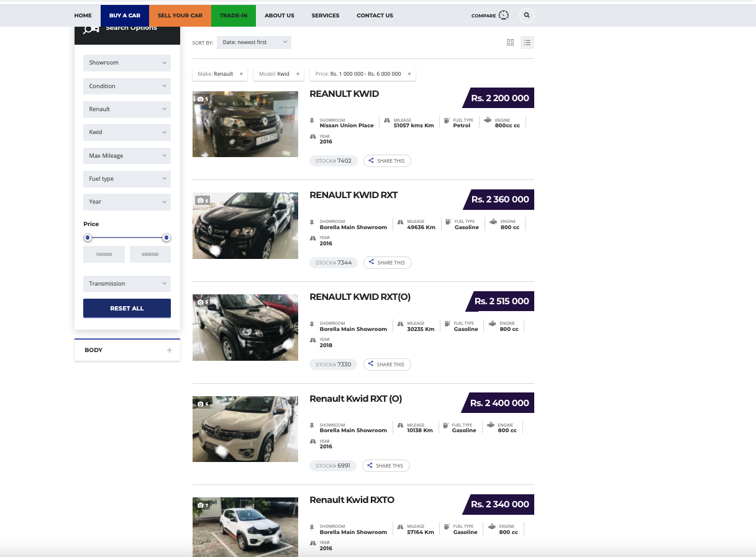
Task: Open the Renault make dropdown
Action: 127,109
